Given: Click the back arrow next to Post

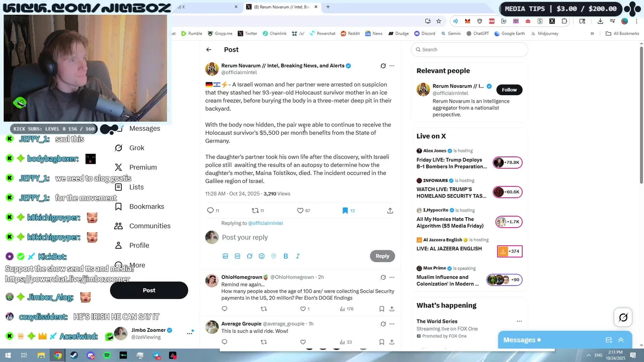Looking at the screenshot, I should click(x=209, y=49).
